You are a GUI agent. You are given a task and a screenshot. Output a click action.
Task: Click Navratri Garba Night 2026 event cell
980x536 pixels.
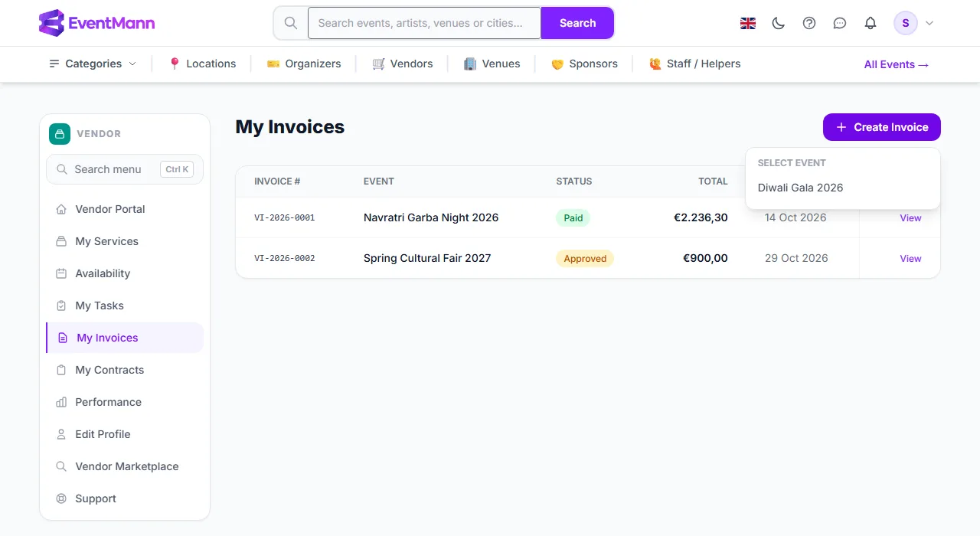point(431,217)
